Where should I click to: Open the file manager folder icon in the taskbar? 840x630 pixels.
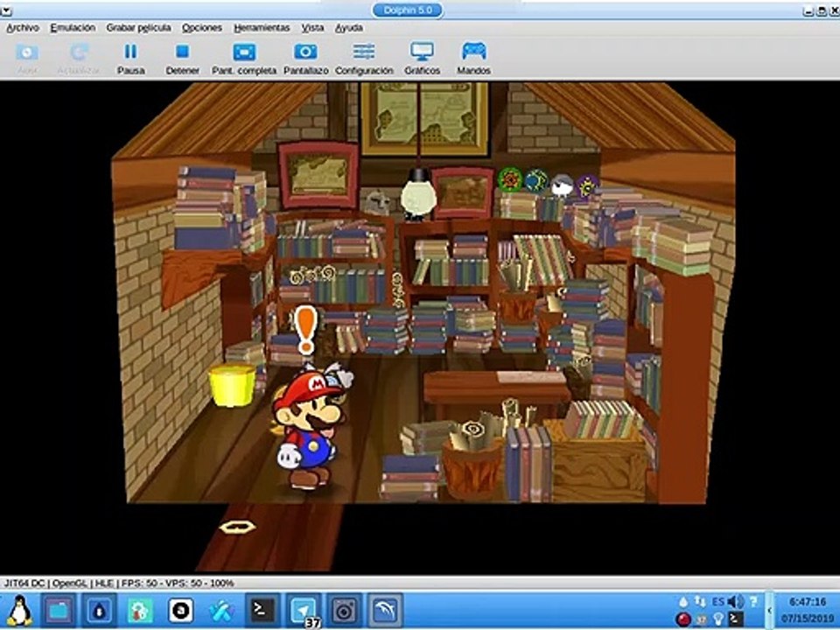coord(59,610)
